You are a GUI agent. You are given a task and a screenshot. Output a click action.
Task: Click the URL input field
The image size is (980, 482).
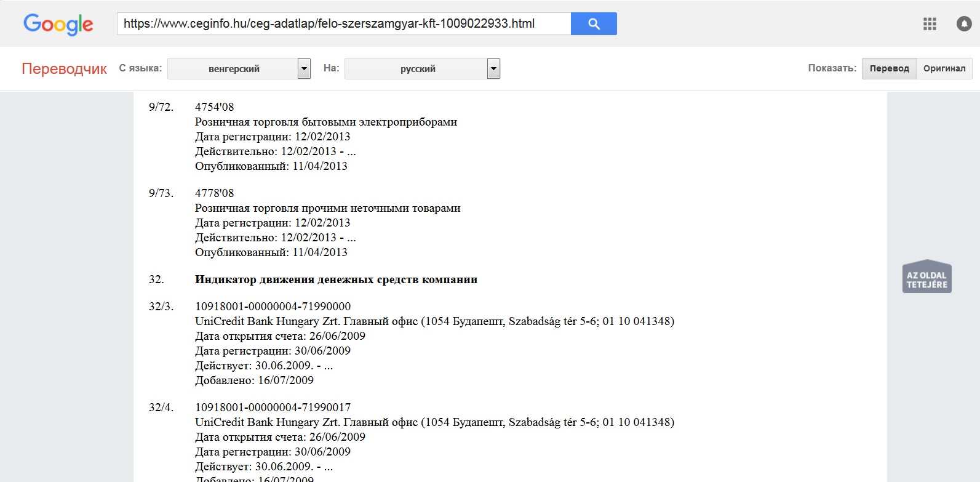click(x=344, y=23)
